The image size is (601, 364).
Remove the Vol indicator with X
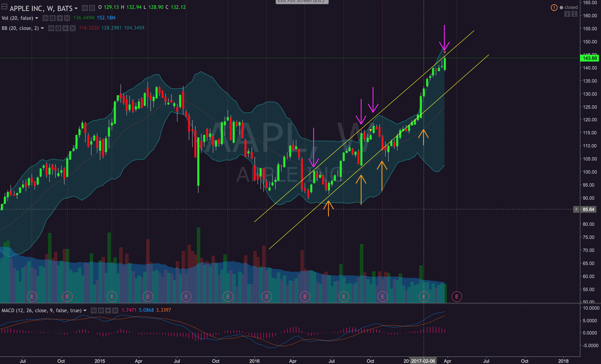[67, 18]
